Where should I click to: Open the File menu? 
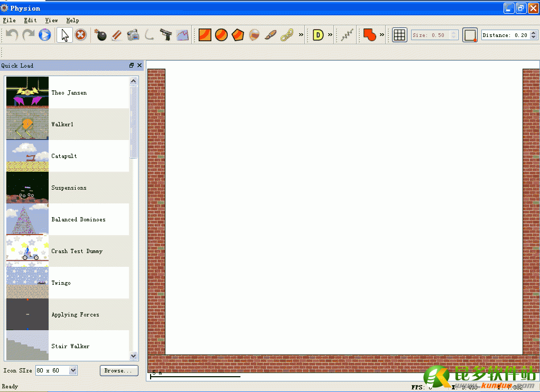10,20
